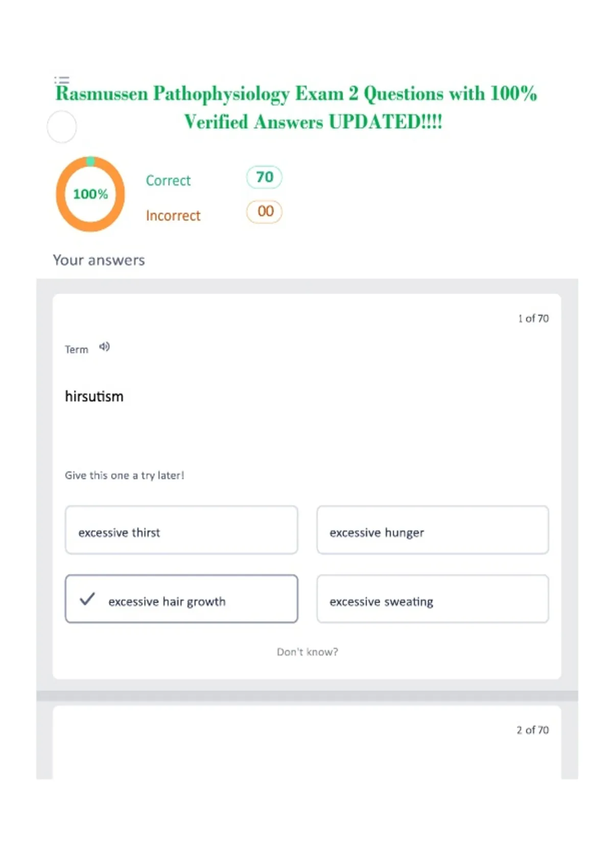Click the 'Don't know?' link
Image resolution: width=613 pixels, height=868 pixels.
tap(308, 652)
